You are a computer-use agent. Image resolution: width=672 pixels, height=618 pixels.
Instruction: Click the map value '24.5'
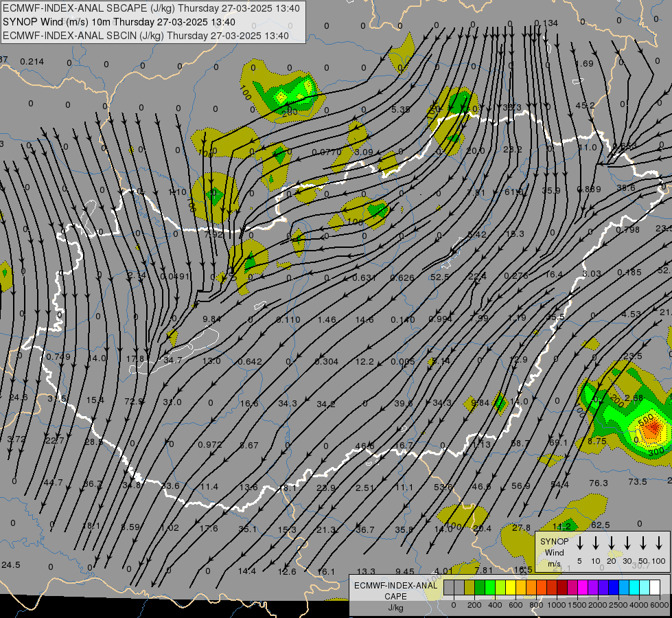[x=11, y=565]
